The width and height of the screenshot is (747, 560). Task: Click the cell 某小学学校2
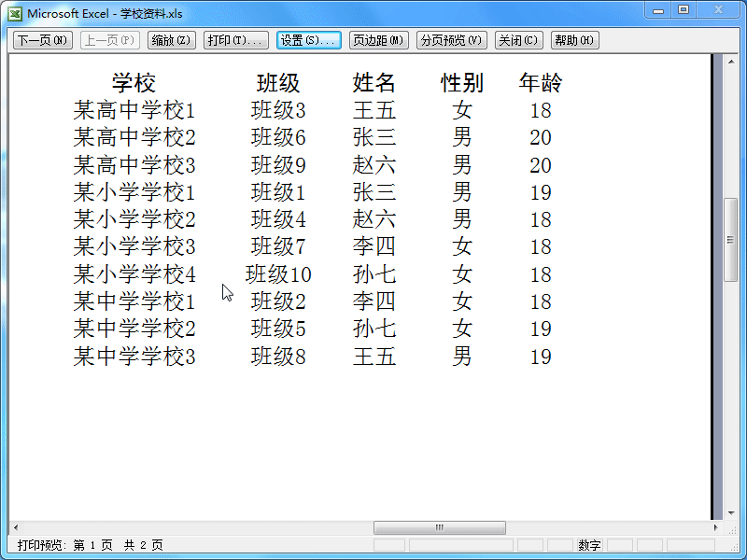coord(134,219)
